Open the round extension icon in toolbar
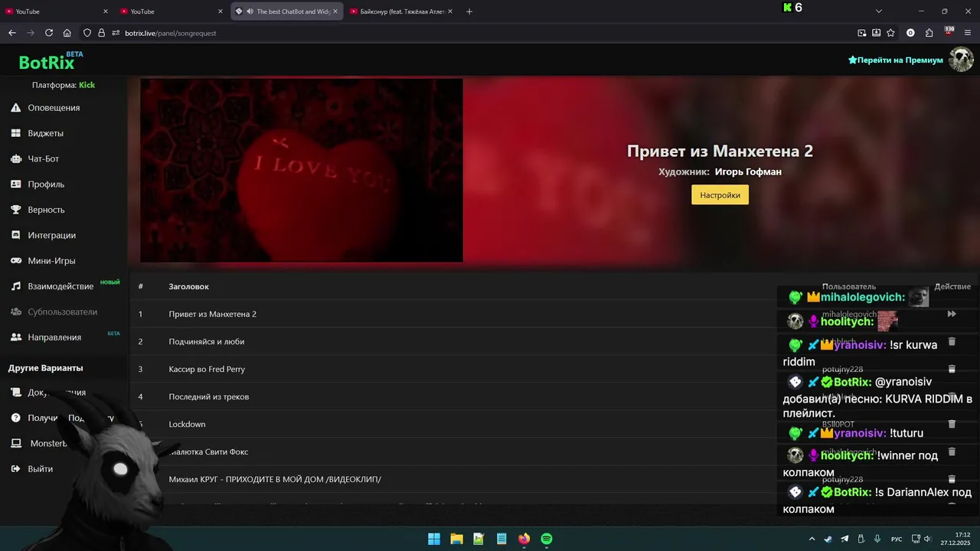Viewport: 980px width, 551px height. 910,33
